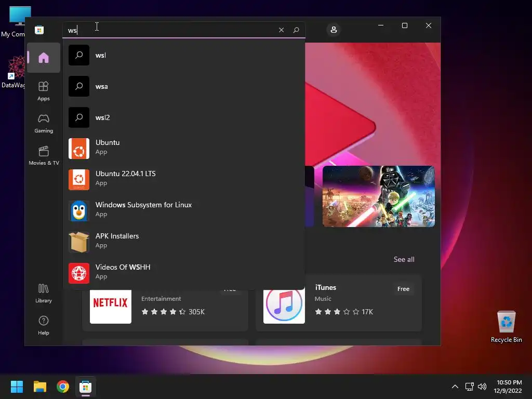This screenshot has width=532, height=399.
Task: Select the Recycle Bin desktop icon
Action: [506, 327]
